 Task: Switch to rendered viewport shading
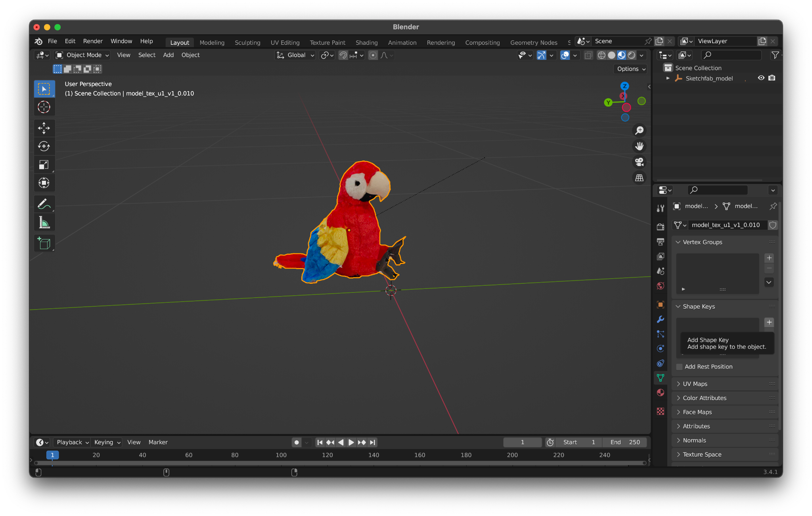click(x=632, y=55)
